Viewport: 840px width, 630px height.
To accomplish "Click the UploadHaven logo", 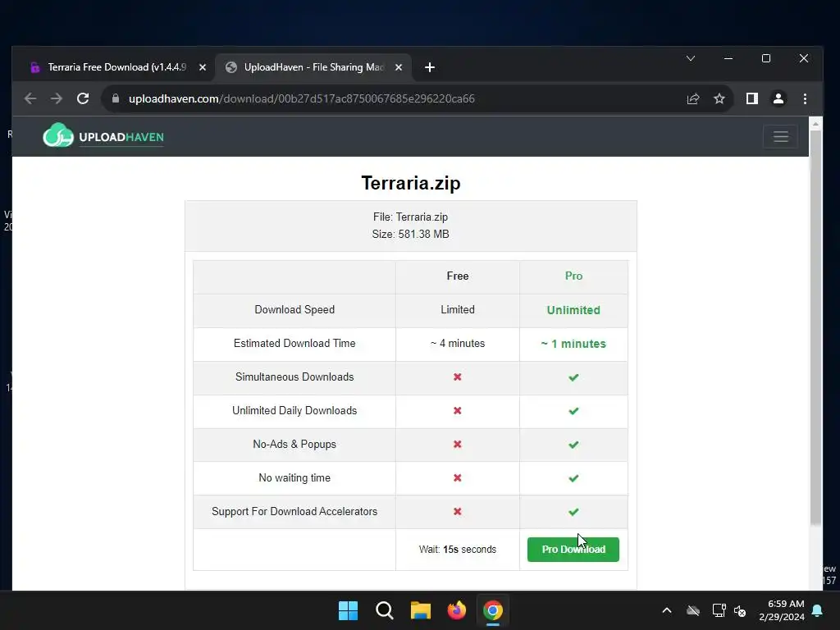I will point(103,135).
